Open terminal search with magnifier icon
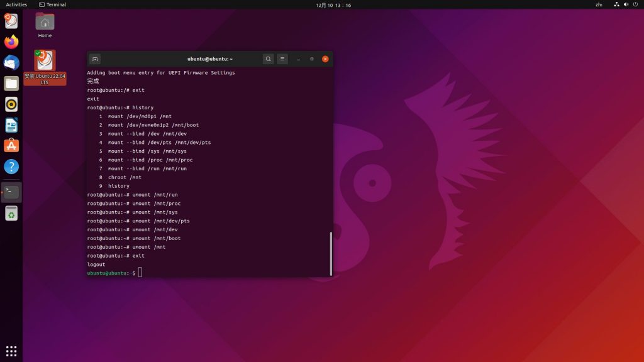This screenshot has width=644, height=362. coord(268,59)
